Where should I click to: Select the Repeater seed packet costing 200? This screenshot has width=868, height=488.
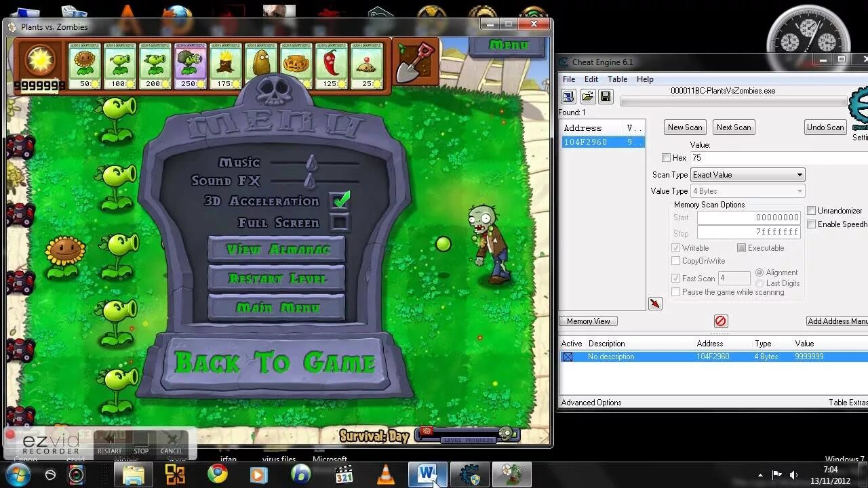pos(155,66)
